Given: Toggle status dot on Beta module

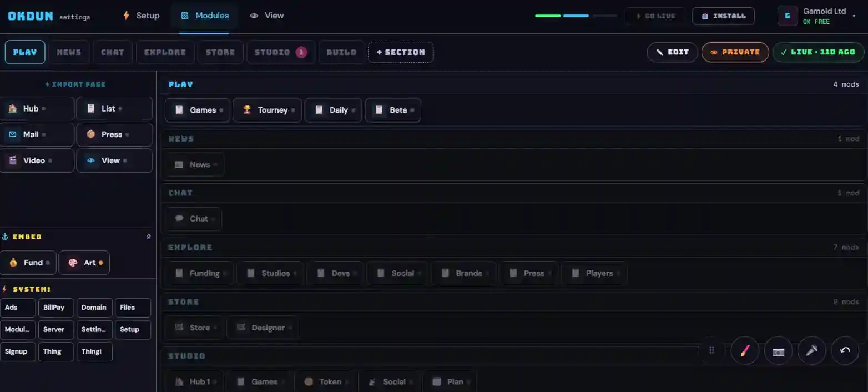Looking at the screenshot, I should pos(412,110).
